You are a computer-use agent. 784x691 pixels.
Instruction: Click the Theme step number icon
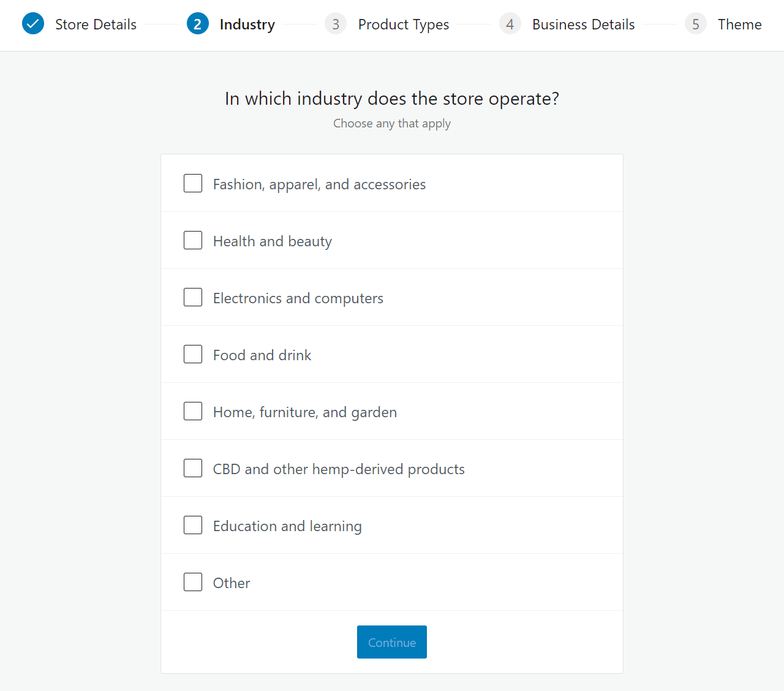point(696,23)
